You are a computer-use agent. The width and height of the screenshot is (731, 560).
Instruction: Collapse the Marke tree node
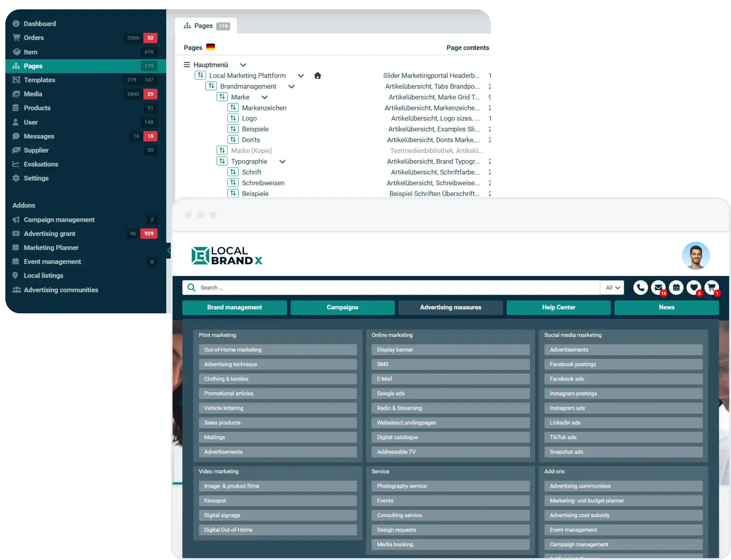coord(264,97)
